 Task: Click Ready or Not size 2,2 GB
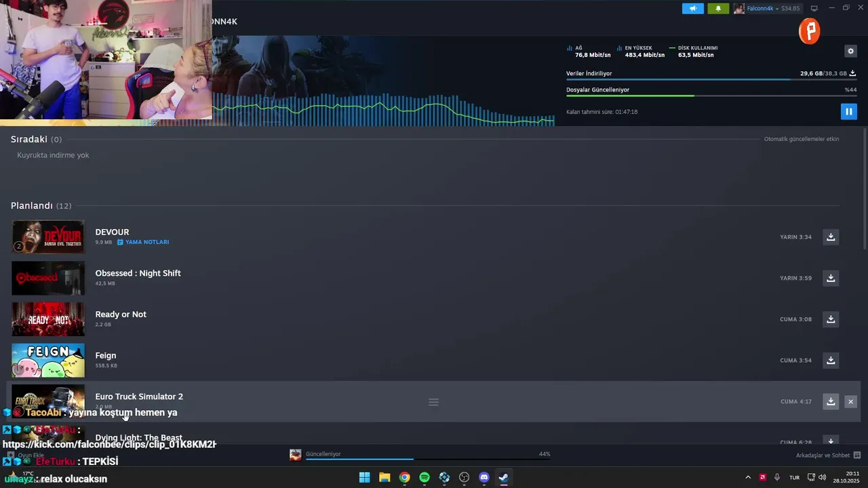point(103,325)
